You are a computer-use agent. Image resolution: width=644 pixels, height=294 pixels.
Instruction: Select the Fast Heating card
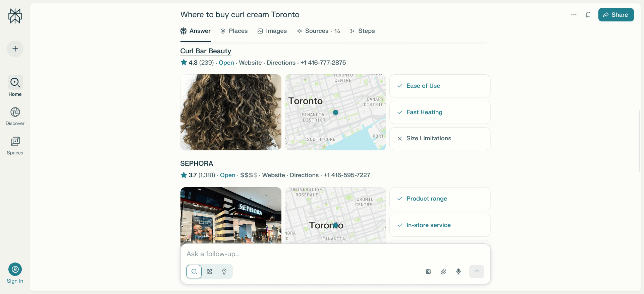(440, 112)
